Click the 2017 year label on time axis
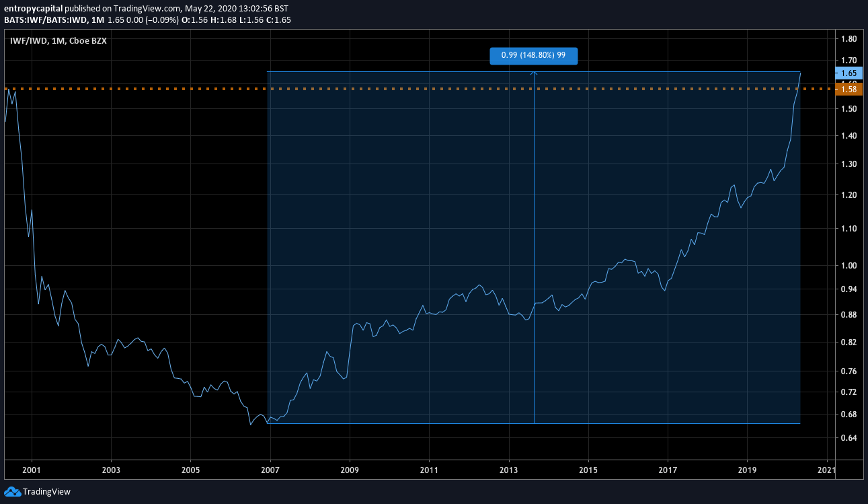This screenshot has height=504, width=868. pos(668,470)
